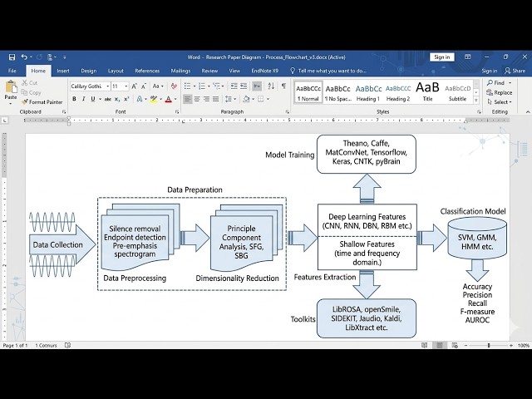The height and width of the screenshot is (399, 532).
Task: Open the EndNote X9 tab
Action: pos(265,71)
